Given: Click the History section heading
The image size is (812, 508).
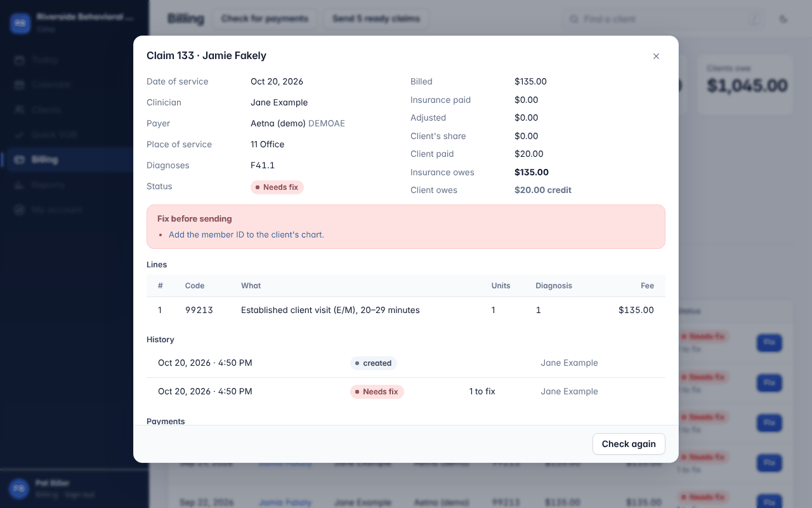Looking at the screenshot, I should click(160, 340).
